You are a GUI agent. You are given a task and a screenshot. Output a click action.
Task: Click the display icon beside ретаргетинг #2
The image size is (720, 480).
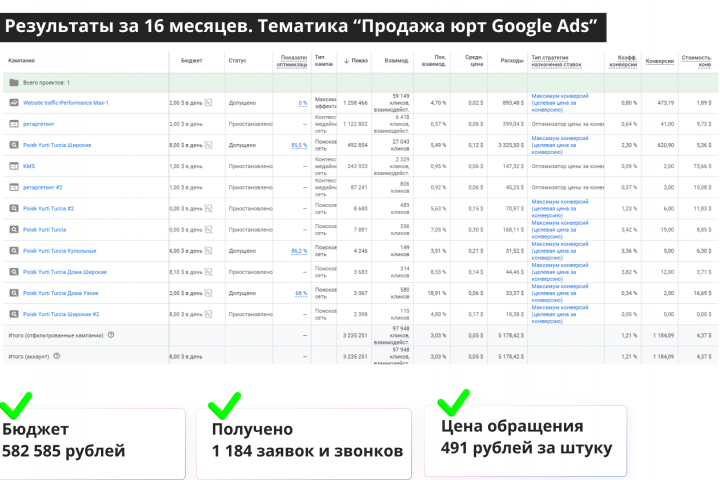pos(14,187)
